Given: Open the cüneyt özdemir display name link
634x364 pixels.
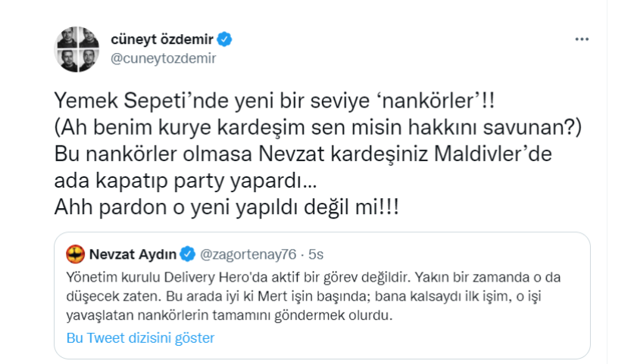Looking at the screenshot, I should point(162,39).
